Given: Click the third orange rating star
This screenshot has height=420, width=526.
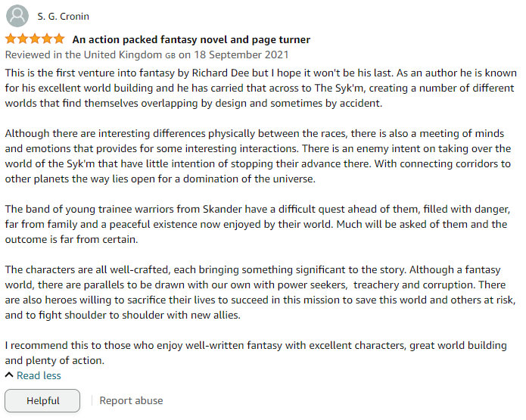Looking at the screenshot, I should (35, 39).
